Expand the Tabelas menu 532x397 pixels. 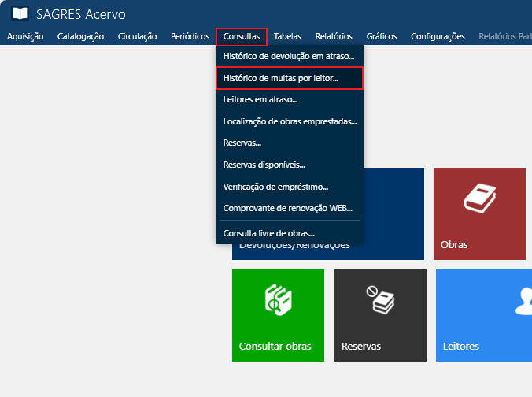[x=287, y=36]
